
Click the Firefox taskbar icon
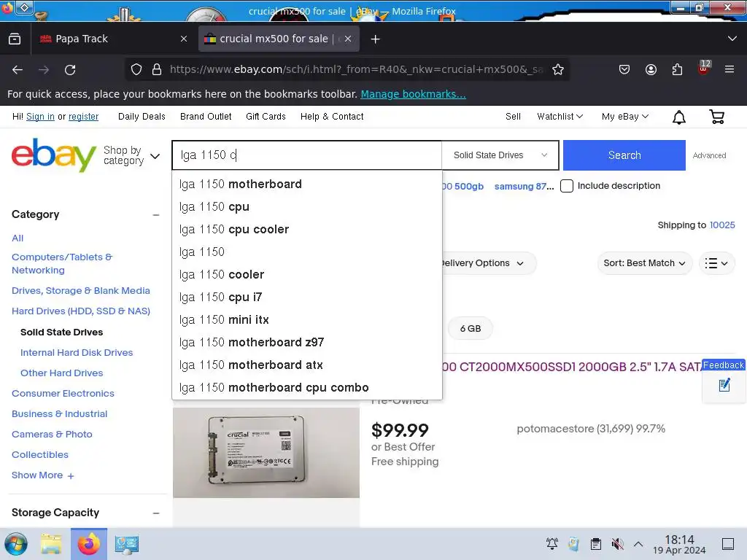tap(89, 544)
